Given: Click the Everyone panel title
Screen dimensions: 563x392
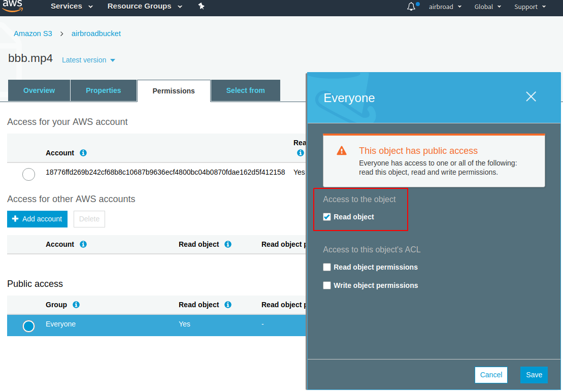Looking at the screenshot, I should tap(349, 98).
